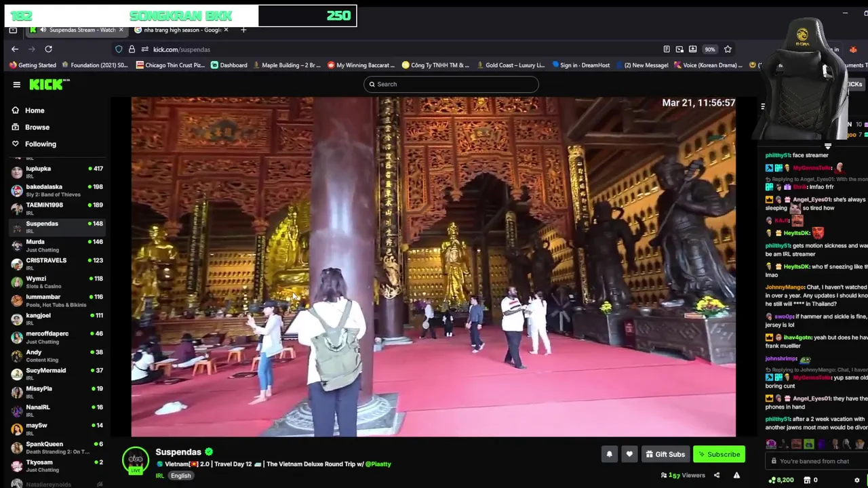Viewport: 868px width, 488px height.
Task: Open bakedalaska channel in sidebar
Action: point(57,190)
